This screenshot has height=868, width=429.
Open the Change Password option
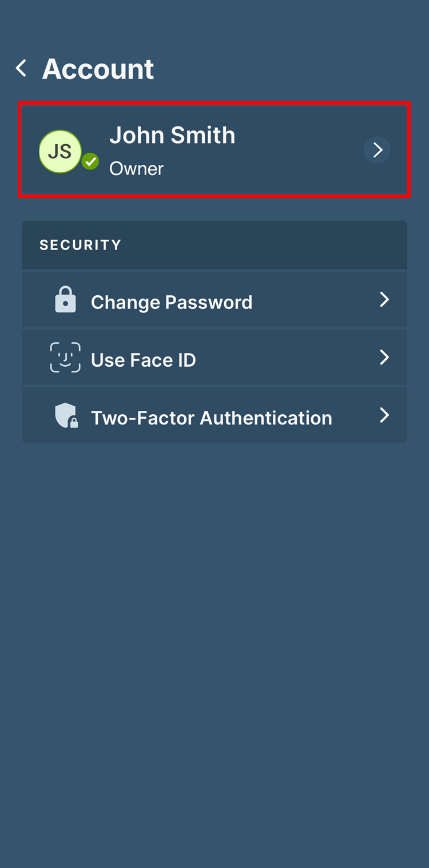coord(172,302)
